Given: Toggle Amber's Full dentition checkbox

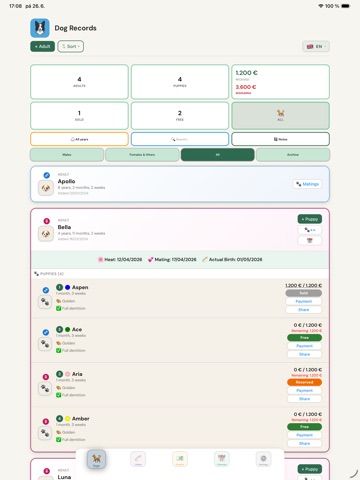Looking at the screenshot, I should point(58,440).
